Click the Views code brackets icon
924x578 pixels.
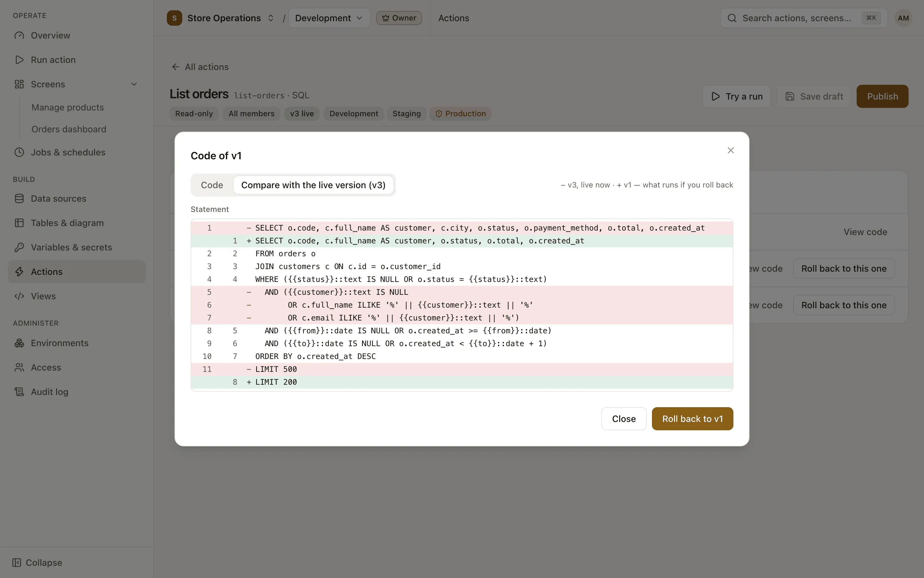point(19,296)
